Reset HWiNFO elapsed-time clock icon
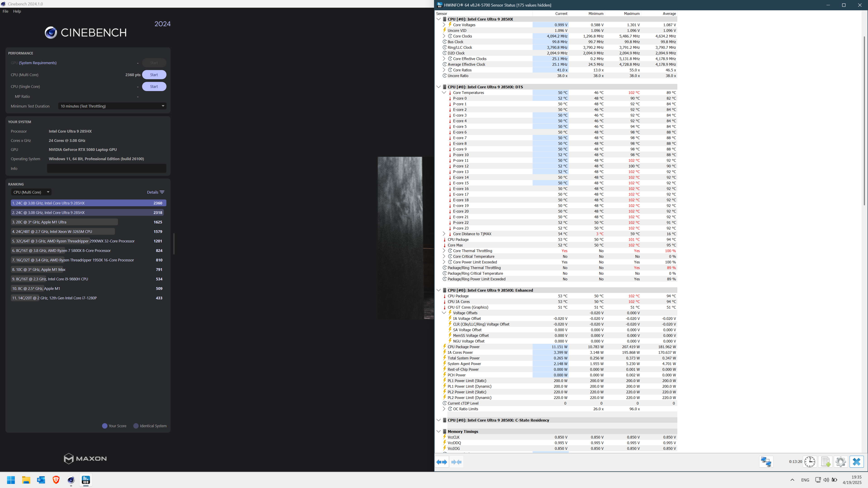Screen dimensions: 868x488 [810, 462]
